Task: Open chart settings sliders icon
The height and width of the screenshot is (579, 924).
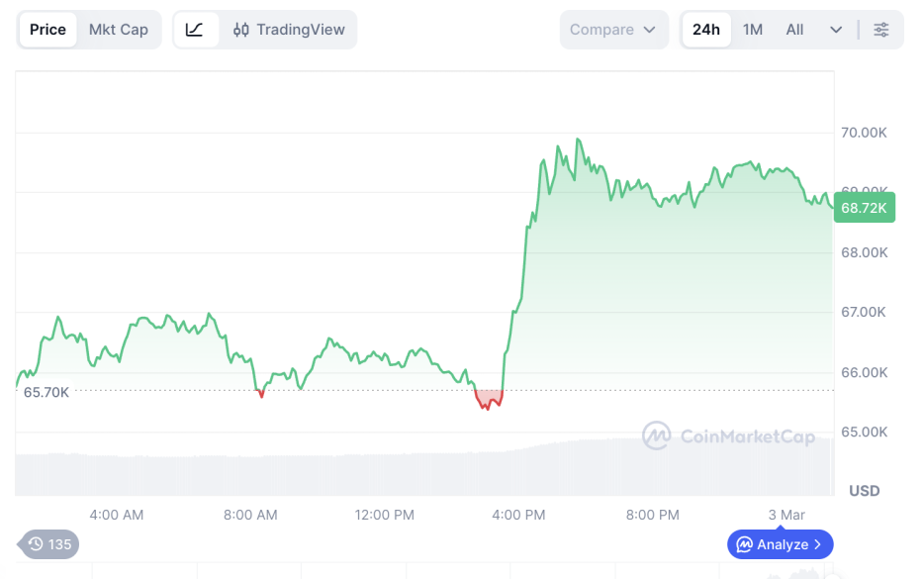Action: point(881,30)
